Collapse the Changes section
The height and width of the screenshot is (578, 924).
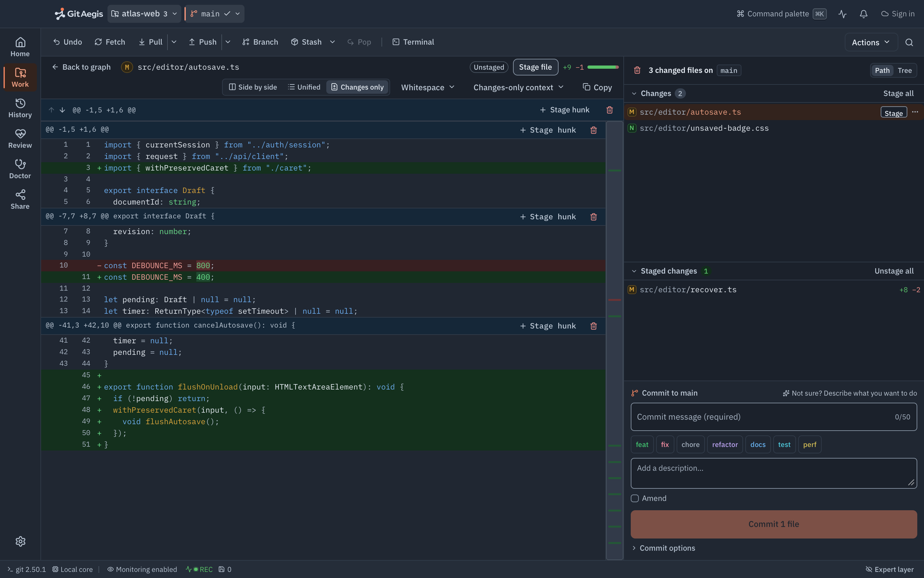click(634, 94)
